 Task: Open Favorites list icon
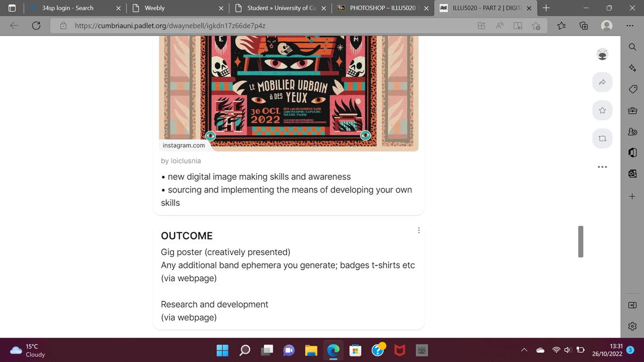pos(561,26)
